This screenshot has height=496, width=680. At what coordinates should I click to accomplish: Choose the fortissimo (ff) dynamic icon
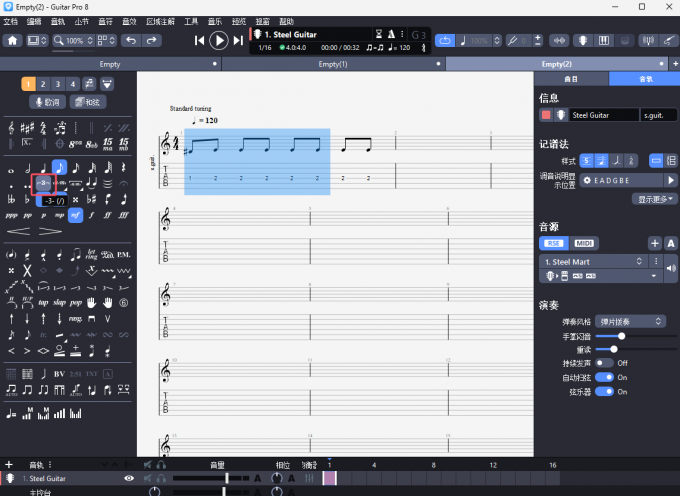point(108,215)
